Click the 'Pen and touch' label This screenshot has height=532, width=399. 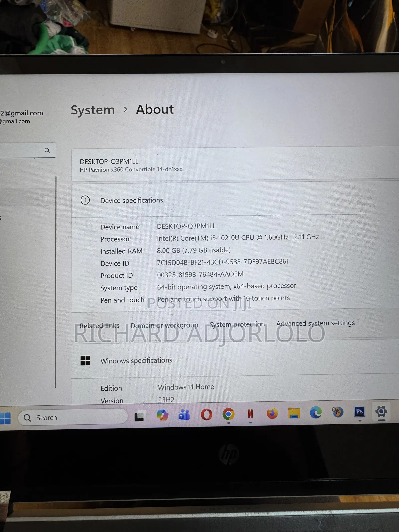pos(122,300)
